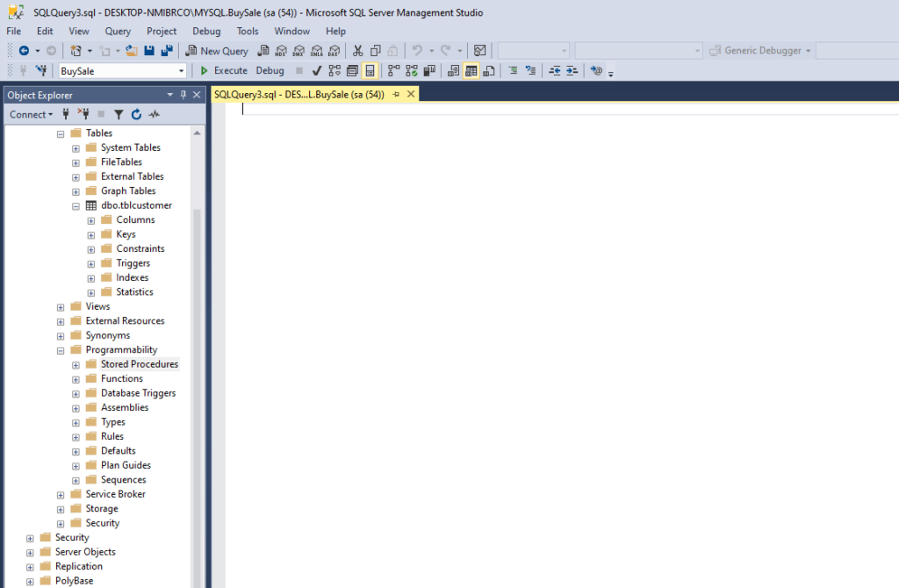This screenshot has width=899, height=588.
Task: Parse the query with the checkmark icon
Action: click(316, 70)
